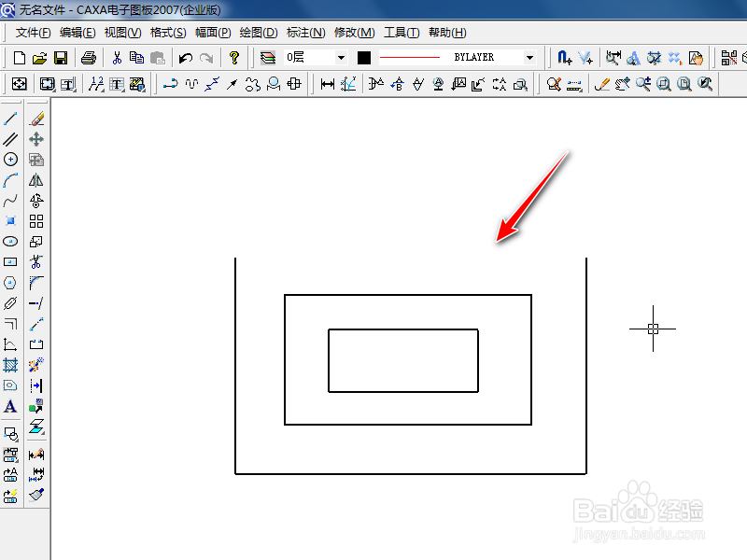Save the drawing with floppy icon
The width and height of the screenshot is (747, 560).
[61, 58]
